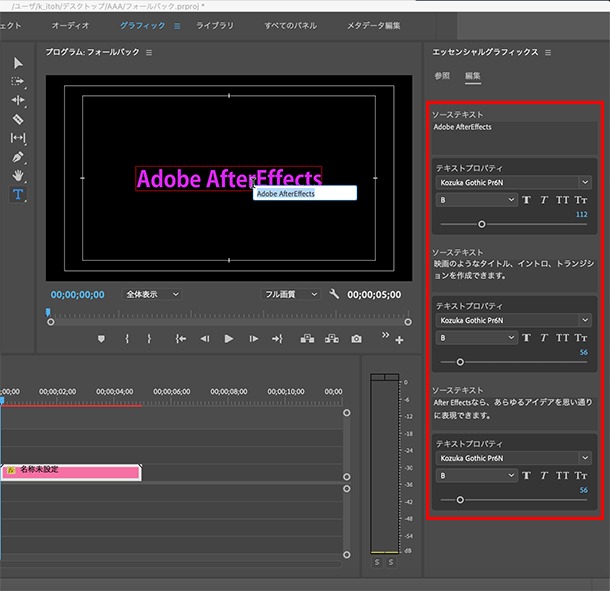Open the Program panel menu icon
This screenshot has height=591, width=610.
149,53
